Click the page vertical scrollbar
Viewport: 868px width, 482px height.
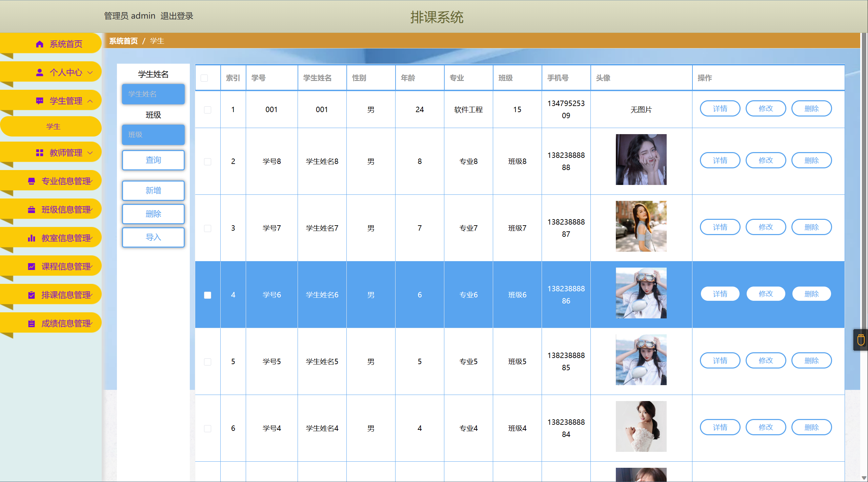coord(864,183)
